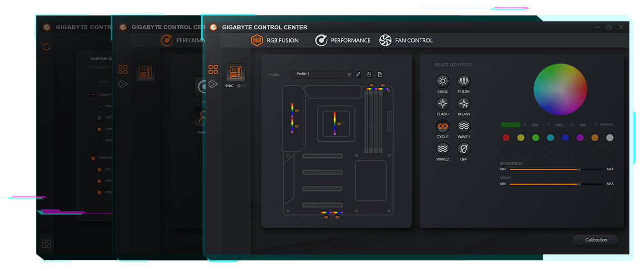Pick the red preset color swatch
The height and width of the screenshot is (270, 644).
pos(506,138)
